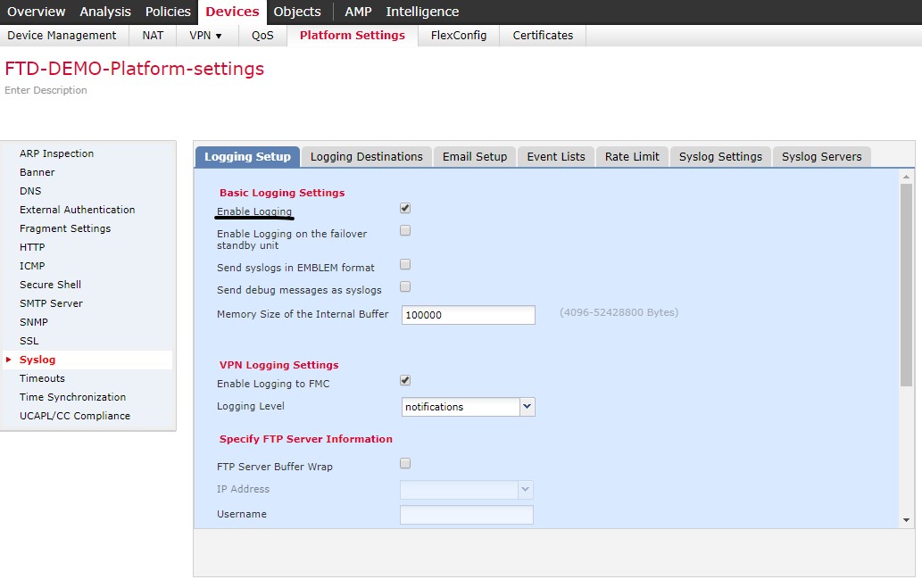
Task: Select the Event Lists tab
Action: coord(555,156)
